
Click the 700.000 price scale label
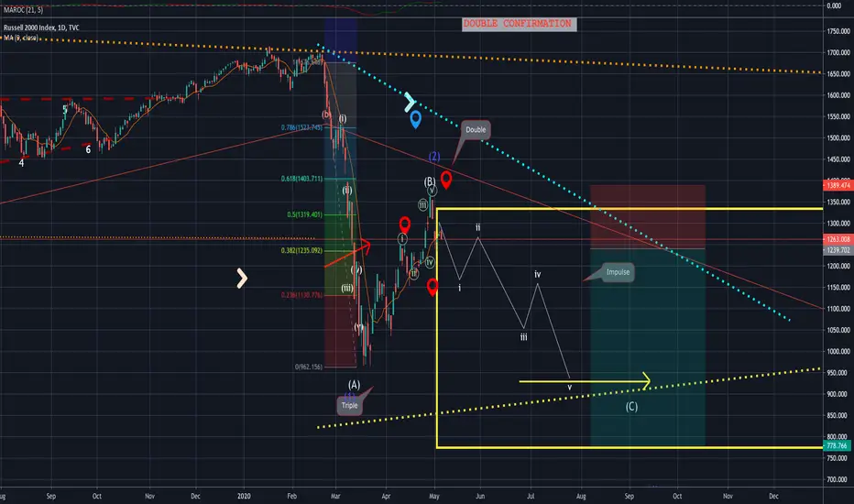[x=838, y=480]
